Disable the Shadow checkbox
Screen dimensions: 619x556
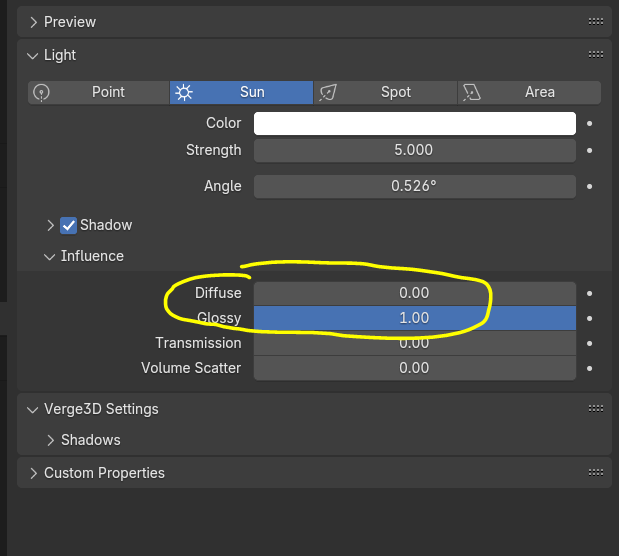[68, 225]
